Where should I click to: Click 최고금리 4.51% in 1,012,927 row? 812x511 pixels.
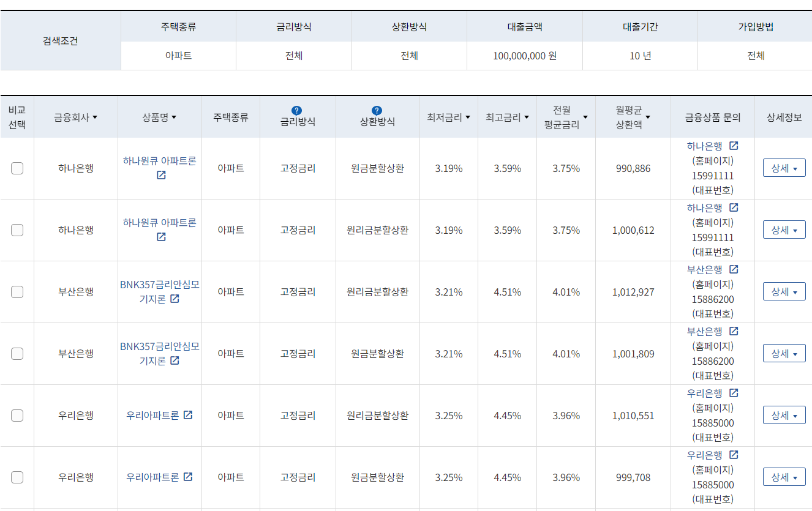pos(508,292)
